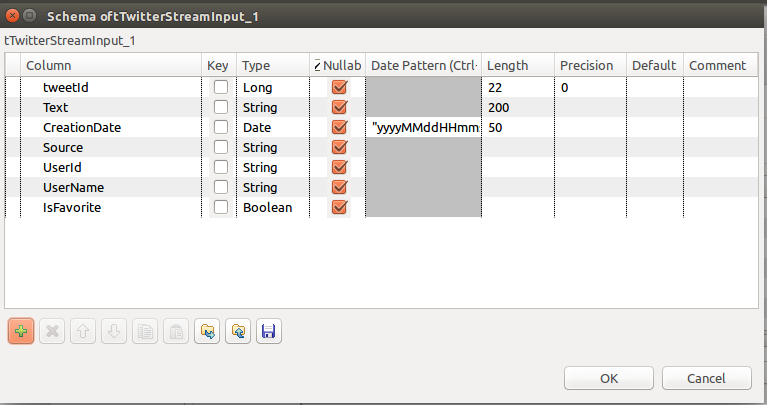Open Type dropdown for Text row
This screenshot has height=405, width=767.
click(273, 108)
